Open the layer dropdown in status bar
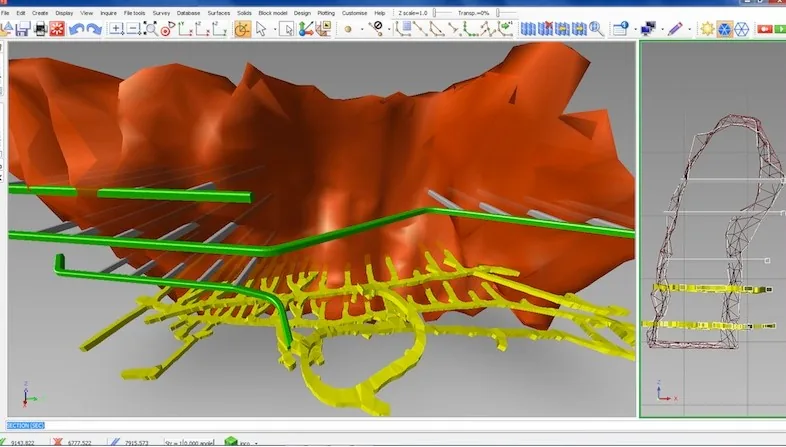The image size is (786, 447). (256, 443)
